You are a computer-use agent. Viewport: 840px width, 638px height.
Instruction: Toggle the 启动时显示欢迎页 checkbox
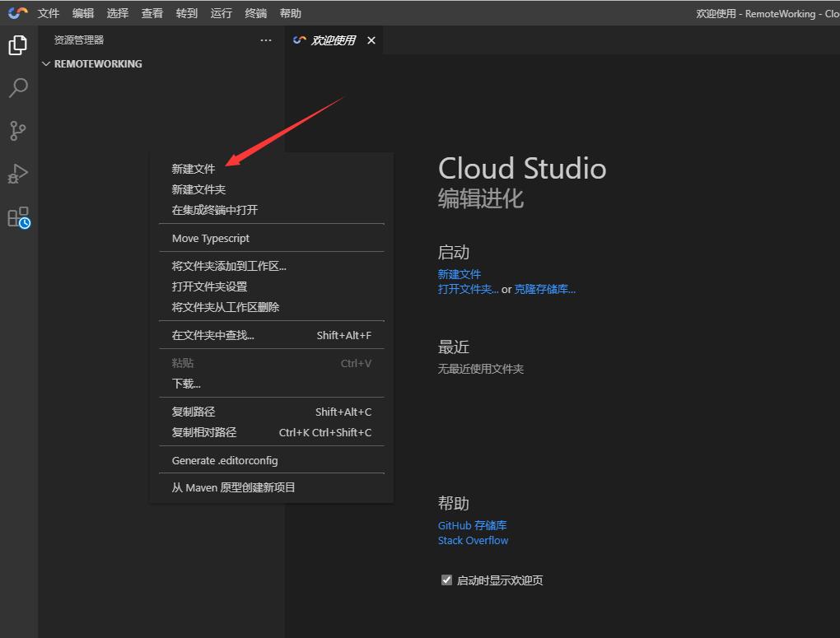point(447,580)
